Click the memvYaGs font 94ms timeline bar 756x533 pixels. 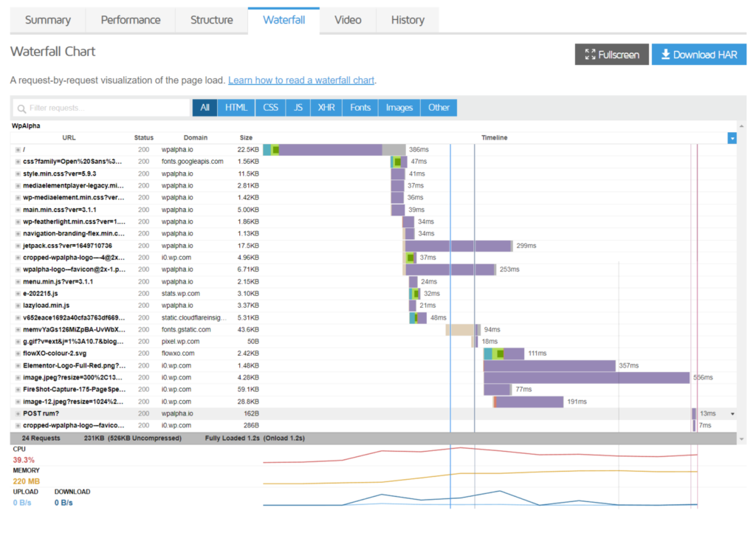[463, 330]
